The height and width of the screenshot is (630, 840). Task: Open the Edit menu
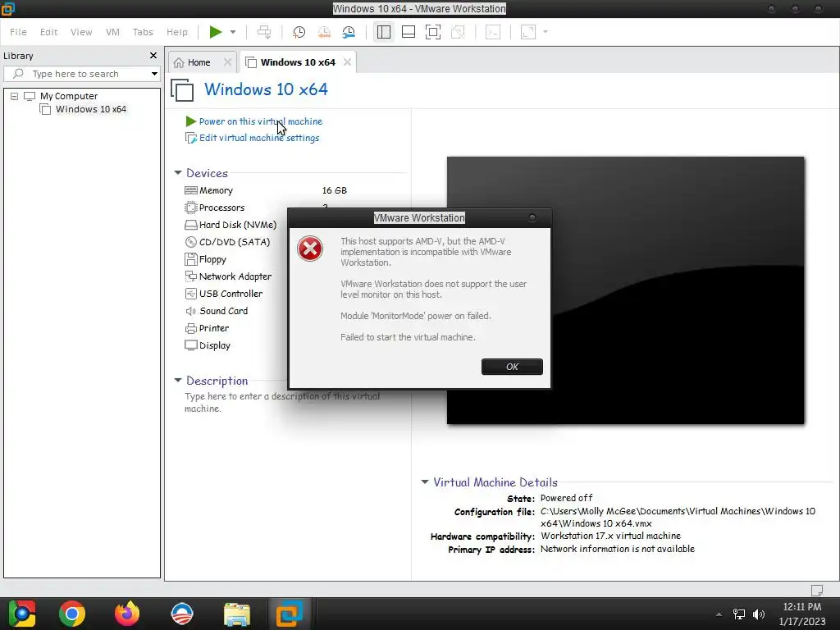[48, 32]
